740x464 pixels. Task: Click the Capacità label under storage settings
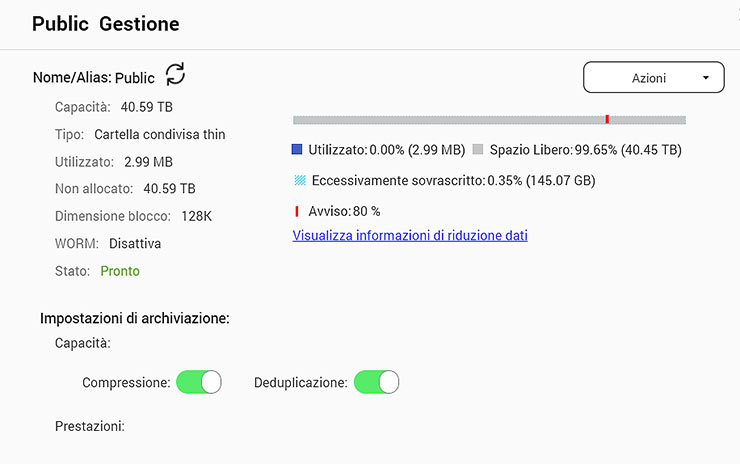83,343
